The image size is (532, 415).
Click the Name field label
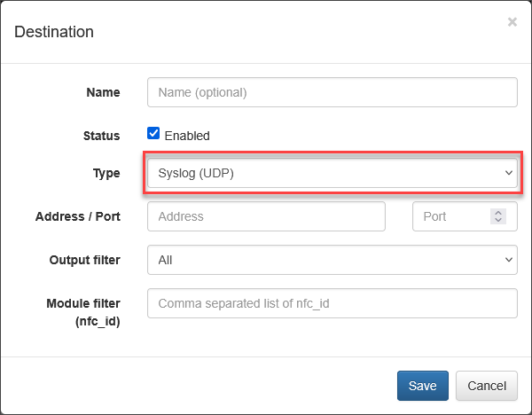103,92
